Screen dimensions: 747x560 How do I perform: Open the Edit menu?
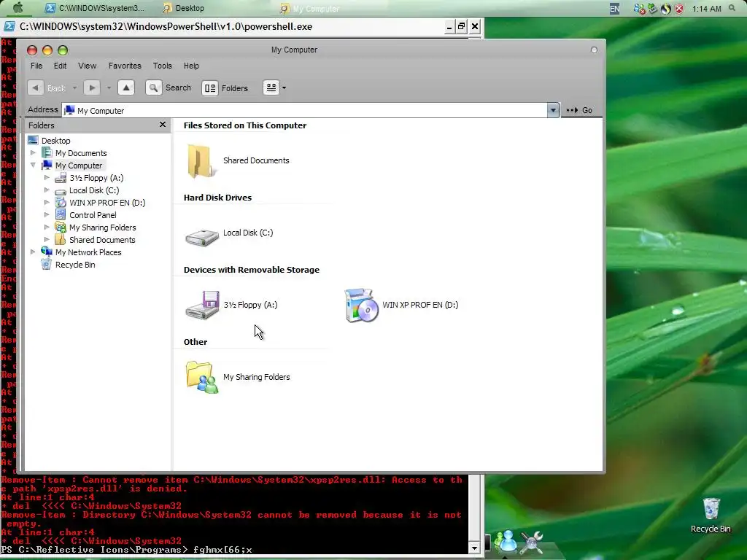click(60, 66)
